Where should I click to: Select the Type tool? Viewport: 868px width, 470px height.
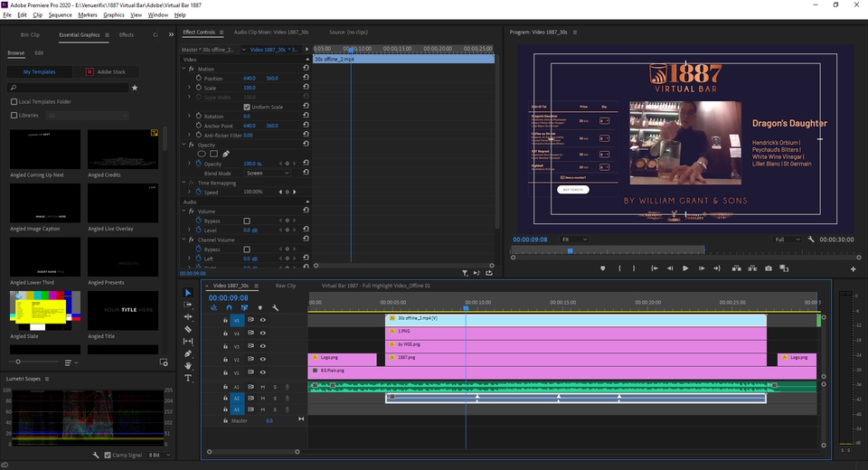[188, 378]
